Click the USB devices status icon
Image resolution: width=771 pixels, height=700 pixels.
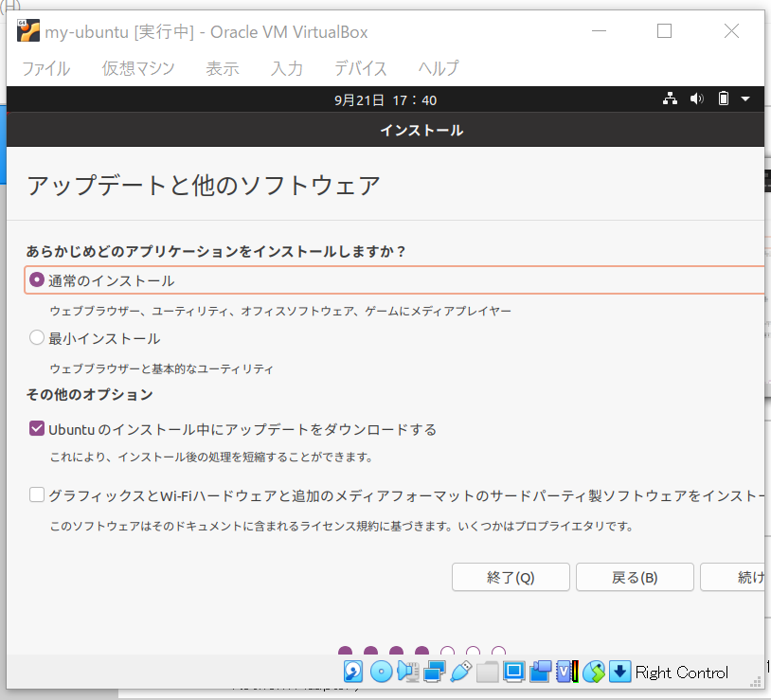pos(460,672)
